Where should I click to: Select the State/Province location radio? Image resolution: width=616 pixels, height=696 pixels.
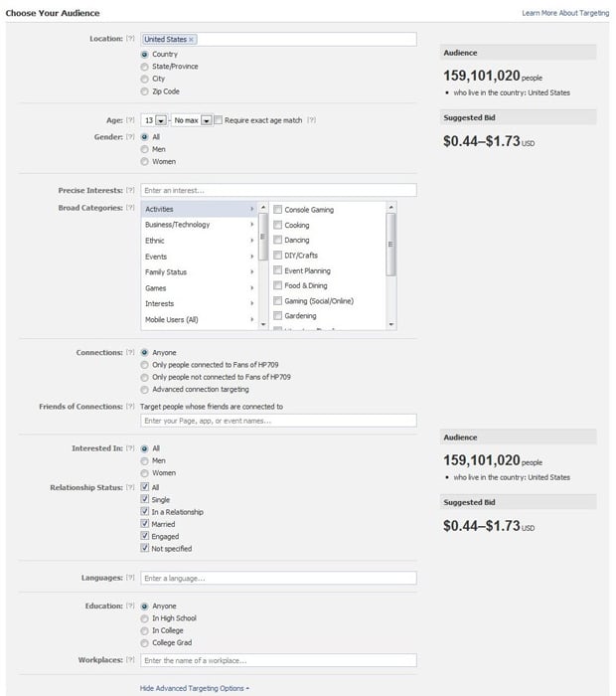click(x=144, y=67)
